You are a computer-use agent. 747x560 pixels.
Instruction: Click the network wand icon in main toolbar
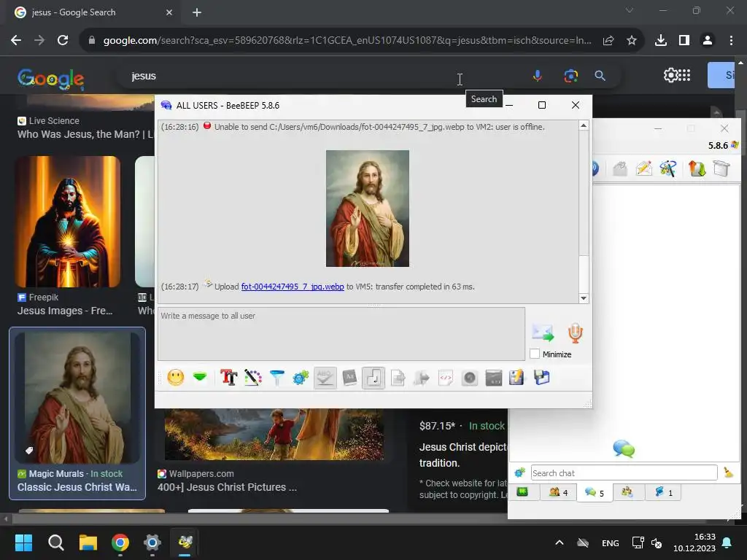668,168
